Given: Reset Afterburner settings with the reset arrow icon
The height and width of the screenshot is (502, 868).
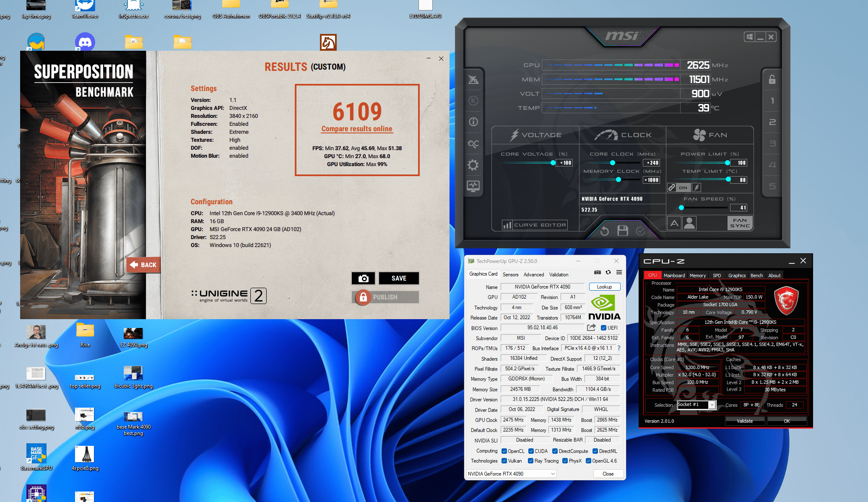Looking at the screenshot, I should tap(604, 231).
